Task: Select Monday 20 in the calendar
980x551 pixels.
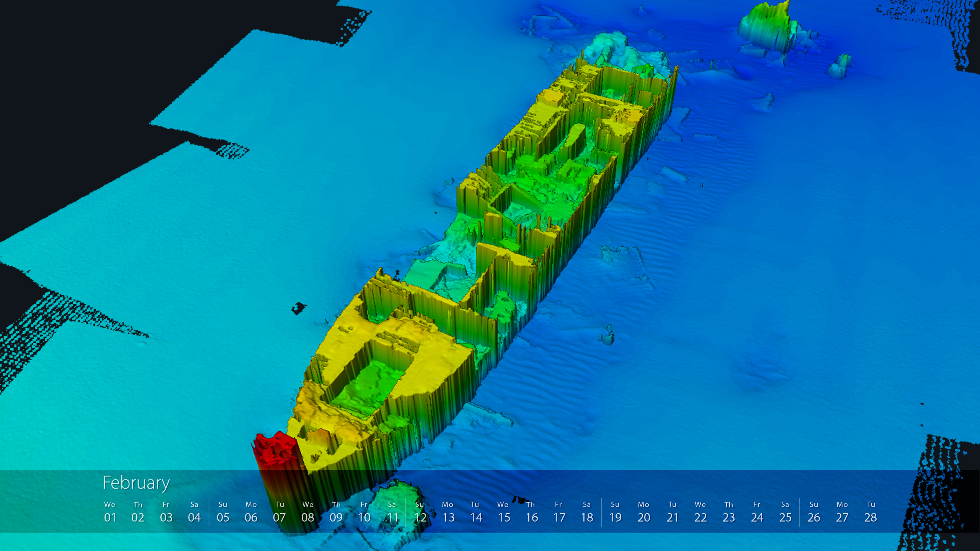Action: (x=644, y=512)
